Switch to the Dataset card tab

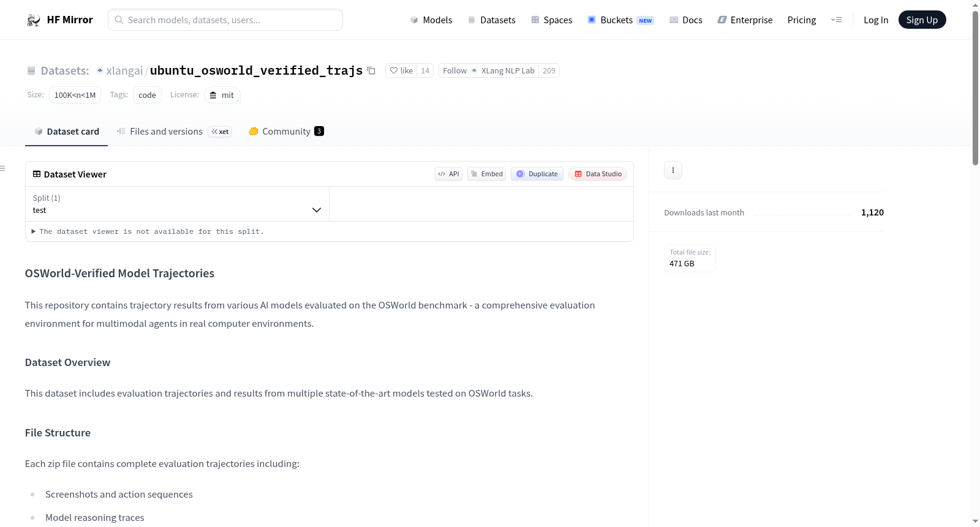pos(66,131)
